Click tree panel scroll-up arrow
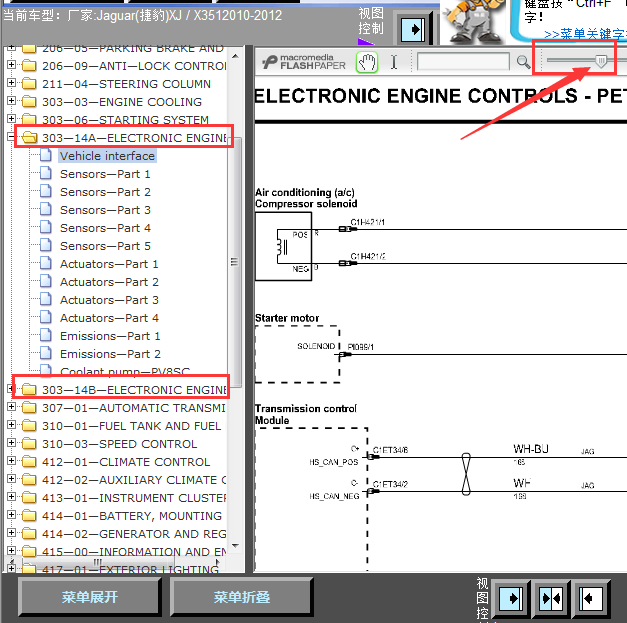The image size is (627, 623). click(236, 56)
